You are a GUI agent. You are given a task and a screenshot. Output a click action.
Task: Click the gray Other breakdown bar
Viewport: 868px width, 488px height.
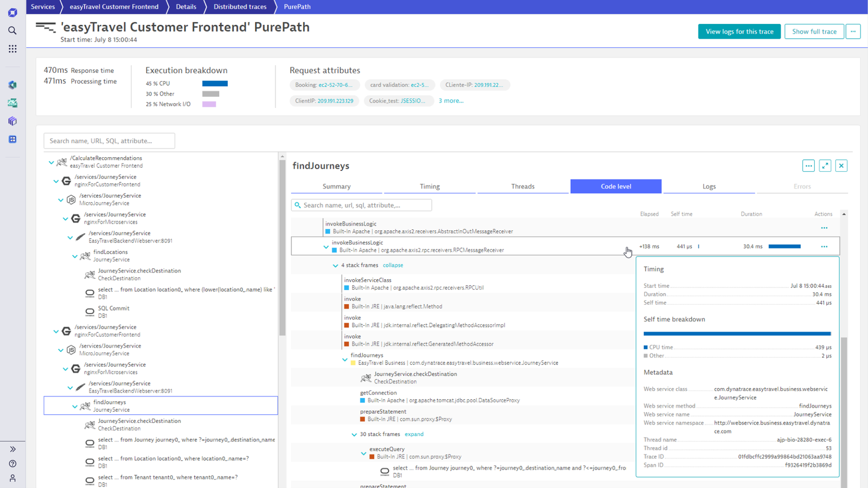(210, 94)
